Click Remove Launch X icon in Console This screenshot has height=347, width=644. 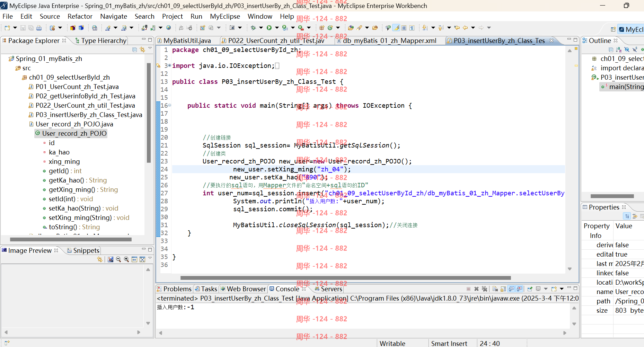[476, 289]
